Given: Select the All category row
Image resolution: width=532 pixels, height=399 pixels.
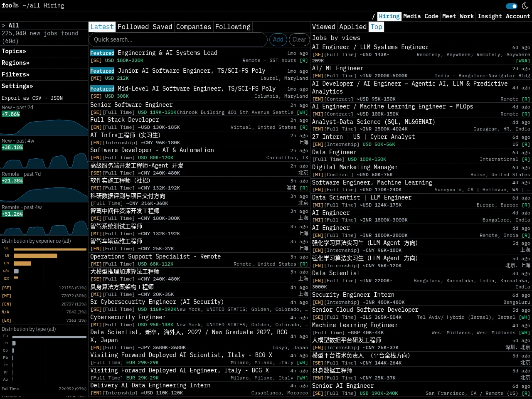Looking at the screenshot, I should click(44, 25).
